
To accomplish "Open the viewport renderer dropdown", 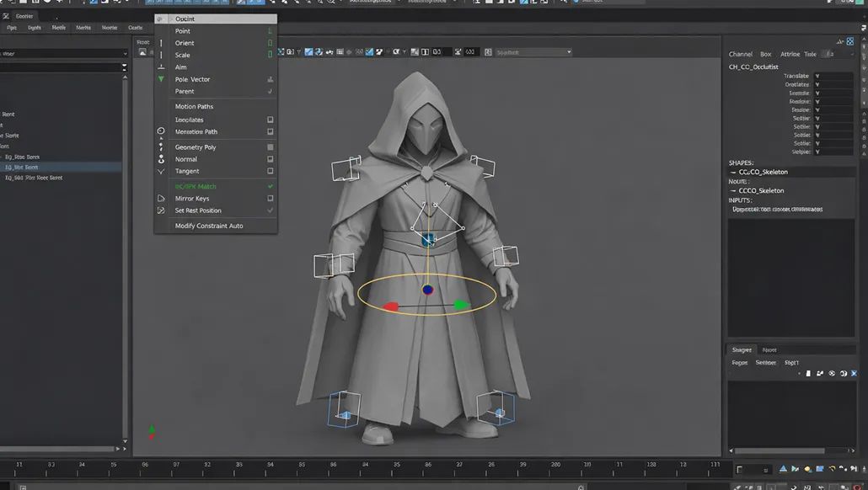I will click(x=533, y=52).
